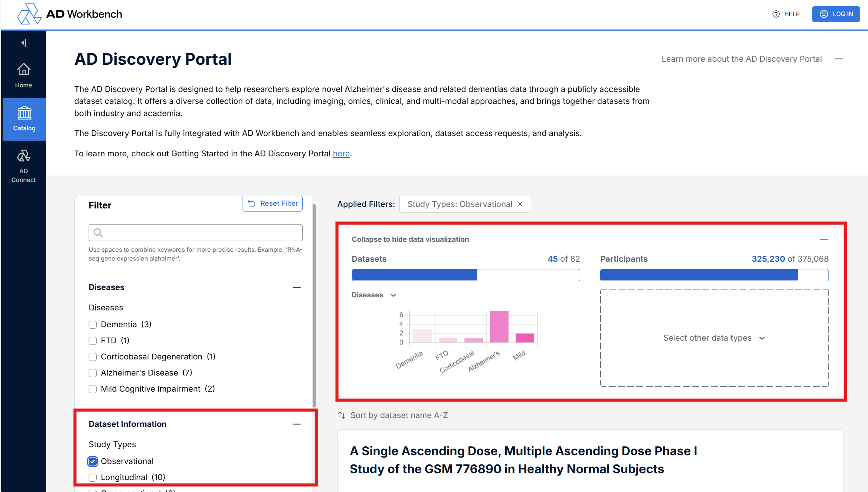Open AD Connect in the sidebar
The height and width of the screenshot is (492, 868).
23,166
